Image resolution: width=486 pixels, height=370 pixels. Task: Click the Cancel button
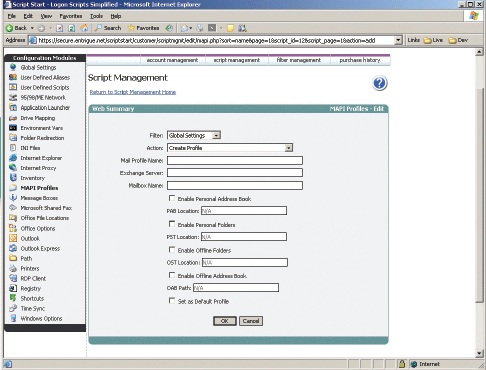pyautogui.click(x=251, y=321)
